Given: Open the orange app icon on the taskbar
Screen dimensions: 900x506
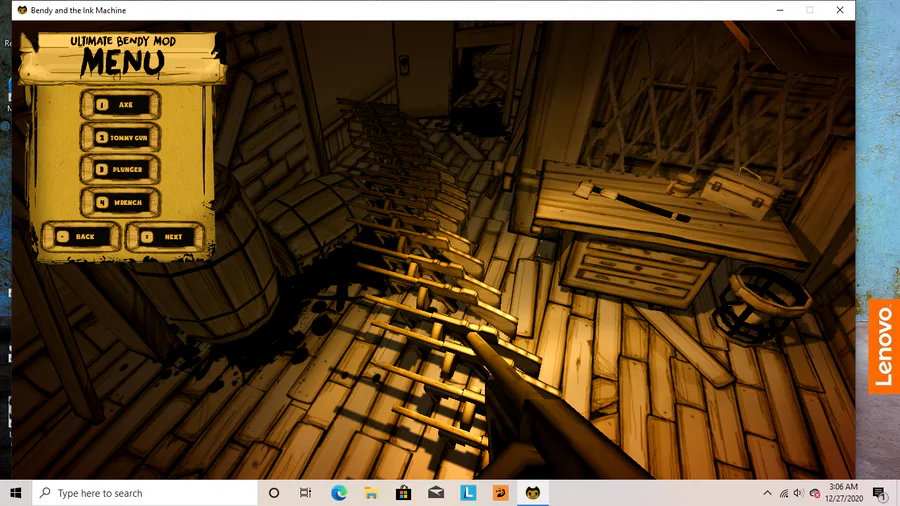Looking at the screenshot, I should pos(501,493).
